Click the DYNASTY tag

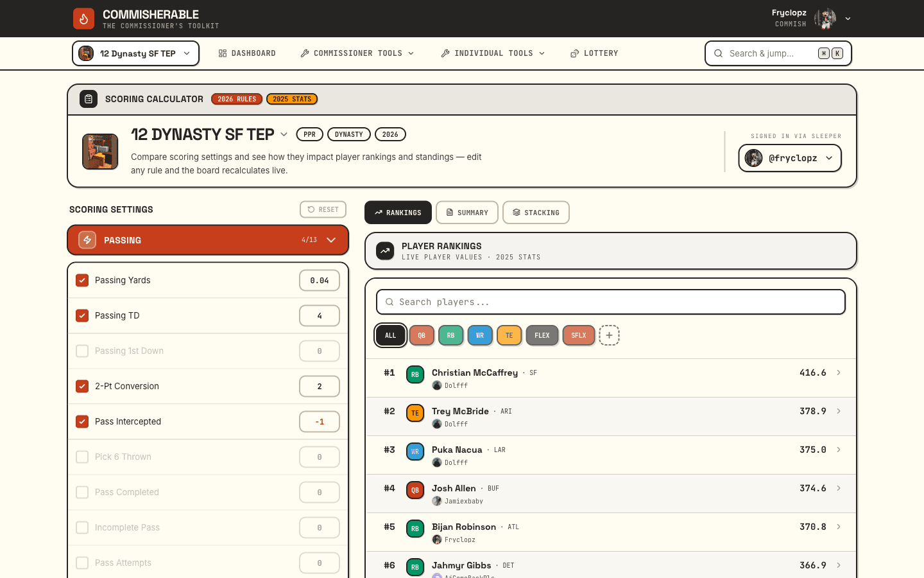[349, 134]
